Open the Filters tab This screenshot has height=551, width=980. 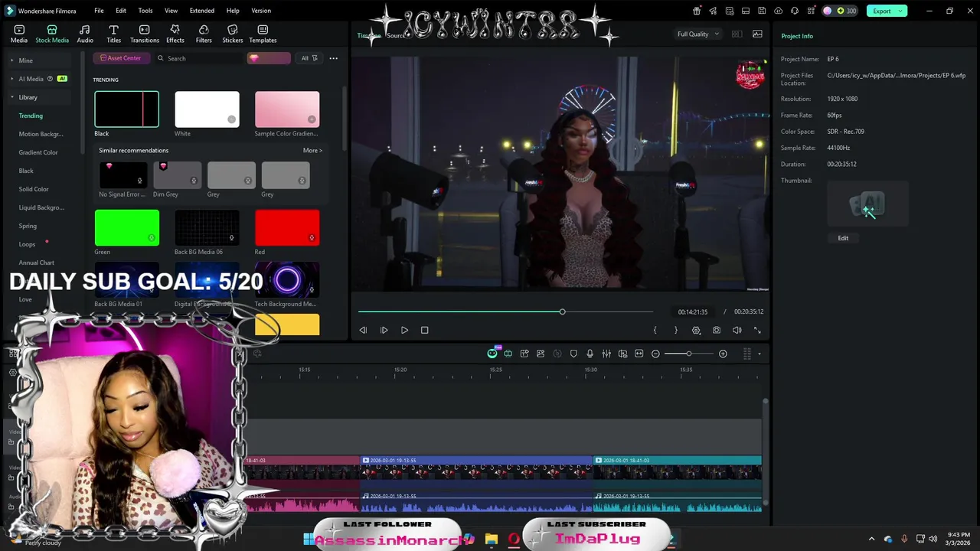click(204, 34)
